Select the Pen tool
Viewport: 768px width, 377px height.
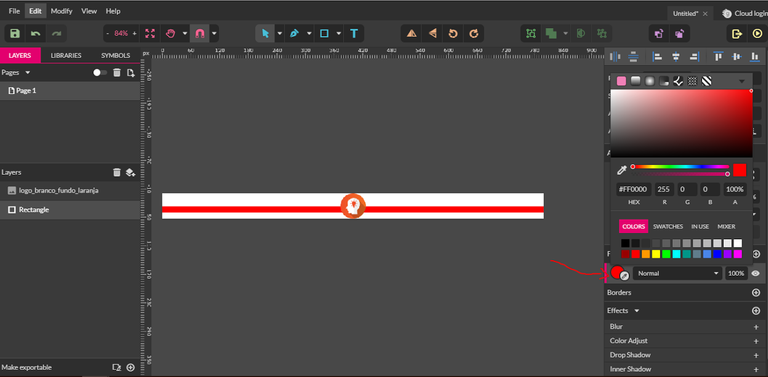294,33
